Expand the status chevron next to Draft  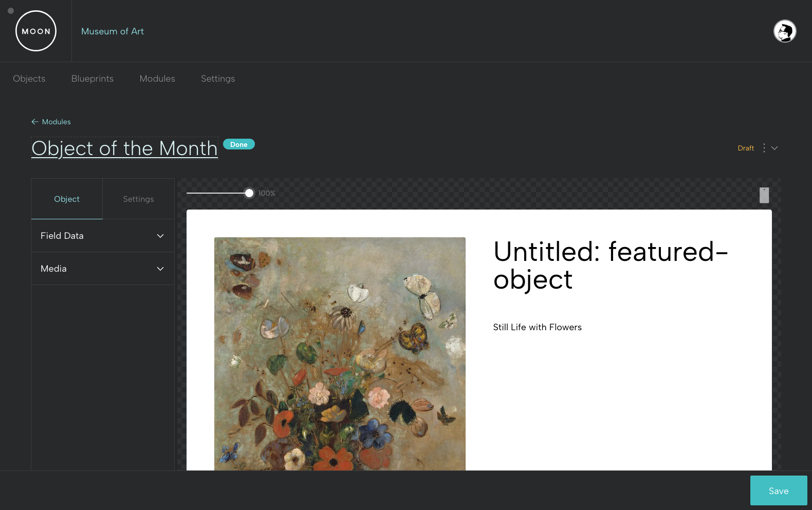click(774, 148)
